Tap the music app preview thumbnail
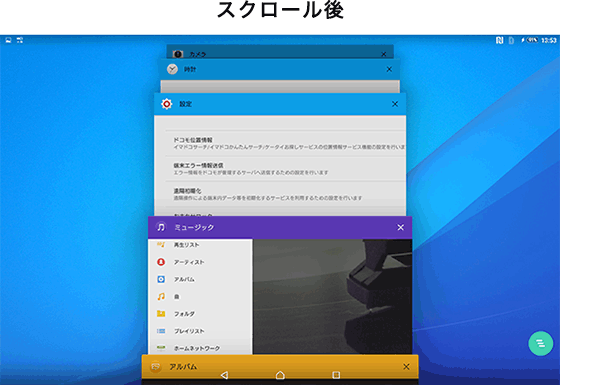The image size is (596, 385). pos(333,297)
